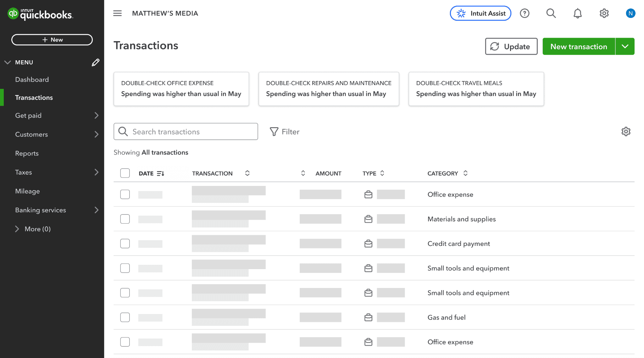Open the user profile avatar N
Image resolution: width=644 pixels, height=358 pixels.
pos(630,13)
